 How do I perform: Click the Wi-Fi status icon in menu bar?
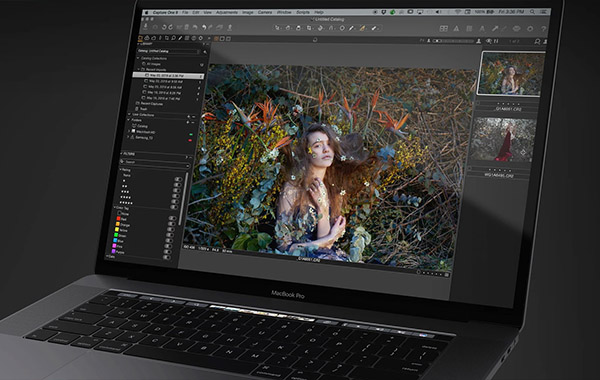458,12
